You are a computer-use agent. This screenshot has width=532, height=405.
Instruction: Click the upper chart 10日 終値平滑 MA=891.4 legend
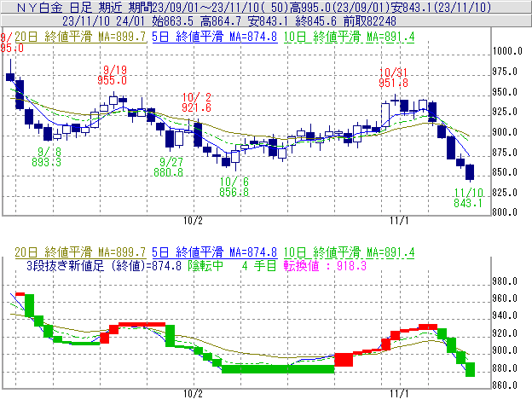pos(350,37)
